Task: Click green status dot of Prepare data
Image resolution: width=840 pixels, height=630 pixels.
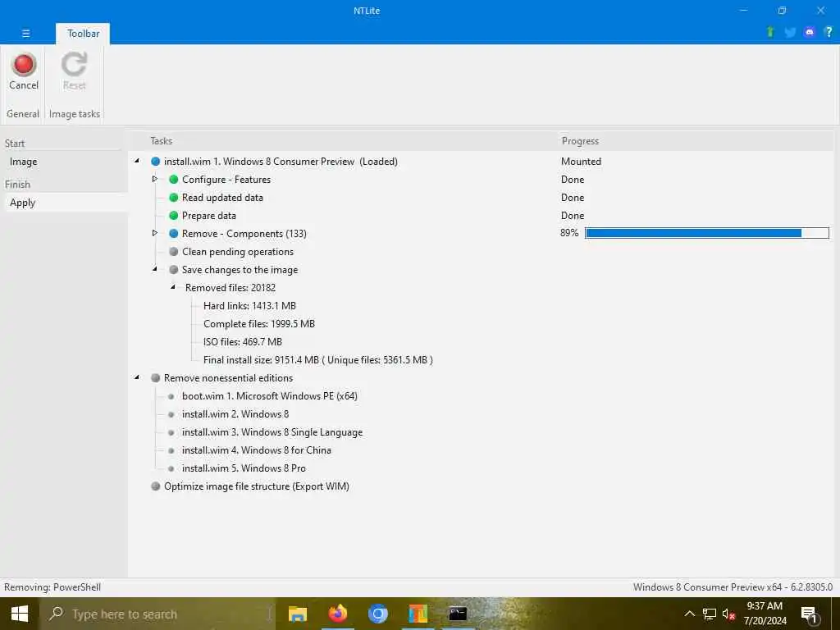Action: coord(174,216)
